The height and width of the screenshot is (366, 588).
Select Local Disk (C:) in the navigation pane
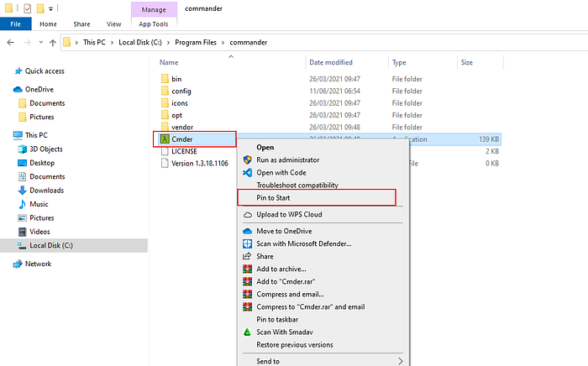51,245
